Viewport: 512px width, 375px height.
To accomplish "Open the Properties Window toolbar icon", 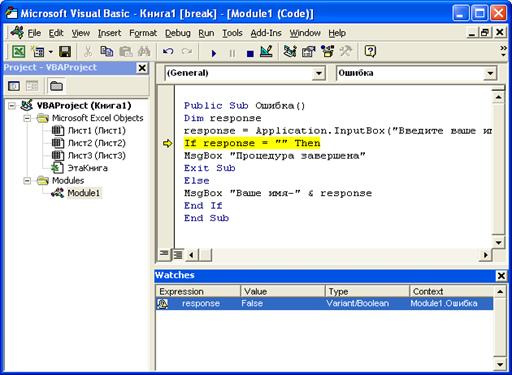I will click(308, 51).
